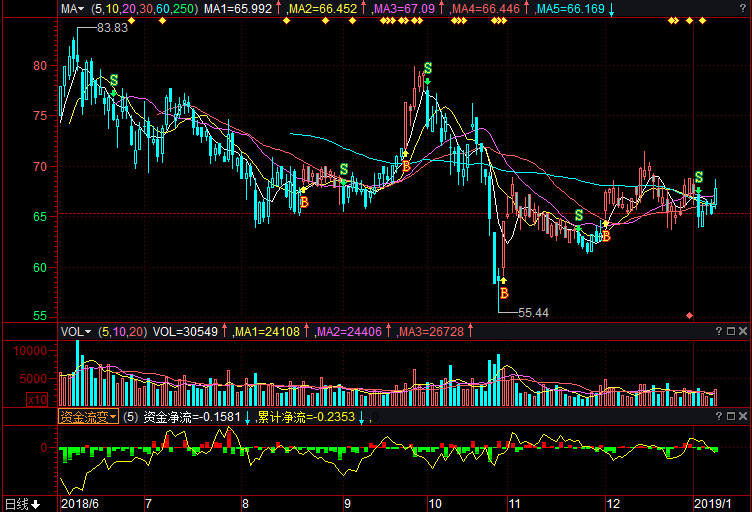
Task: Click the help icon in VOL panel
Action: [718, 331]
